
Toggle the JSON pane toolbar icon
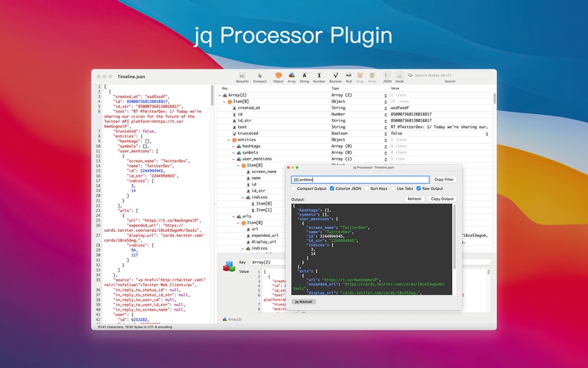(387, 75)
